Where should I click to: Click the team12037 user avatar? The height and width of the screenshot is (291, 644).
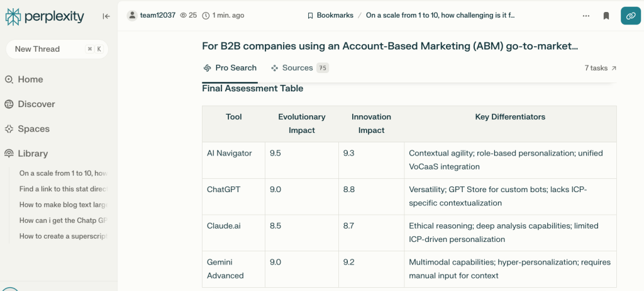tap(132, 16)
